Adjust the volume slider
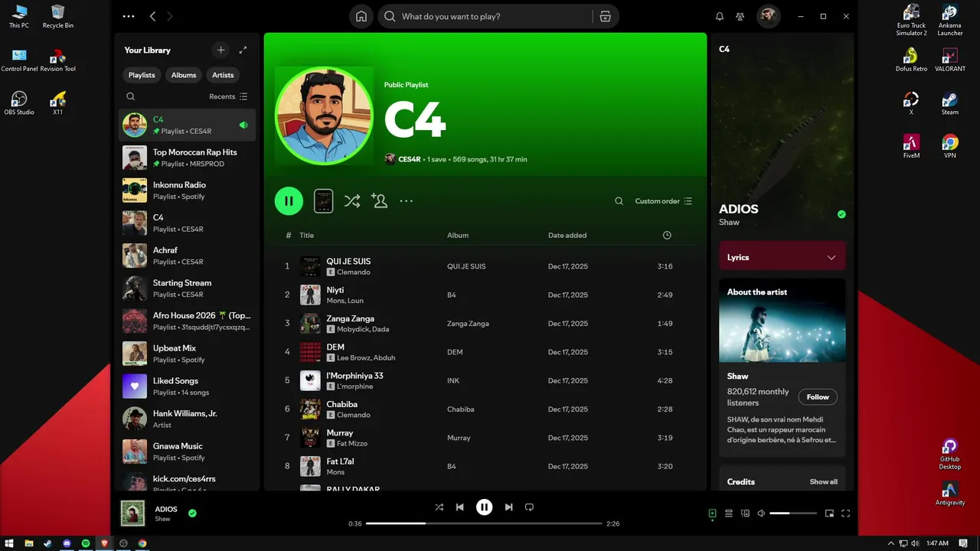The image size is (980, 551). 792,514
